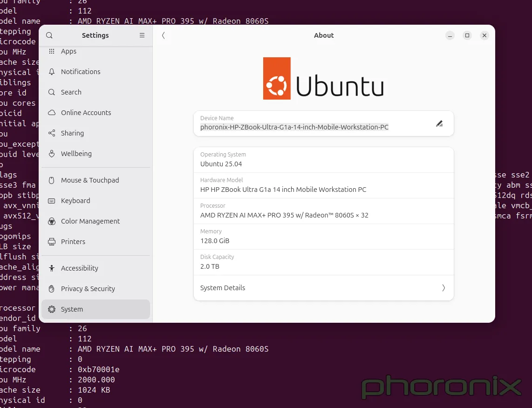Select System in the sidebar
This screenshot has height=408, width=532.
click(x=72, y=309)
